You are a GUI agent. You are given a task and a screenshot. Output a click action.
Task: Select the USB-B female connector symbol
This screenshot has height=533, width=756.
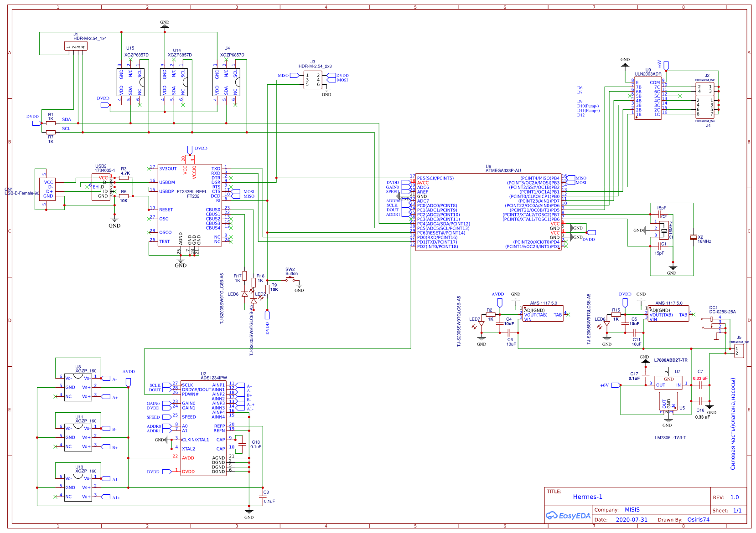click(x=48, y=189)
